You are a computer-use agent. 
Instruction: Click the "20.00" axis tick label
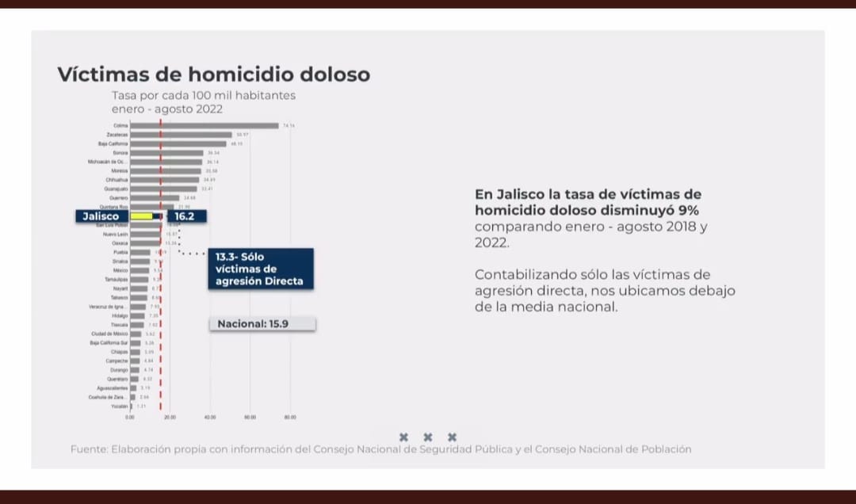click(x=170, y=417)
